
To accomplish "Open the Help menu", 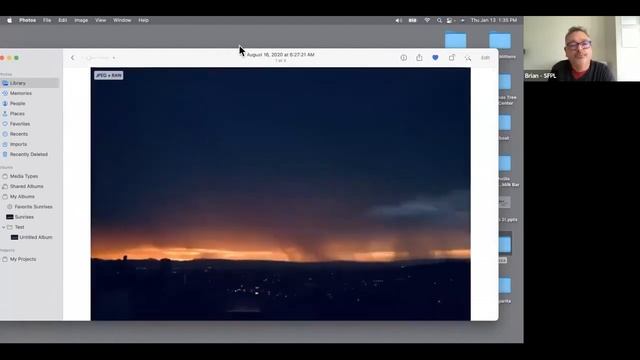I will pos(143,20).
